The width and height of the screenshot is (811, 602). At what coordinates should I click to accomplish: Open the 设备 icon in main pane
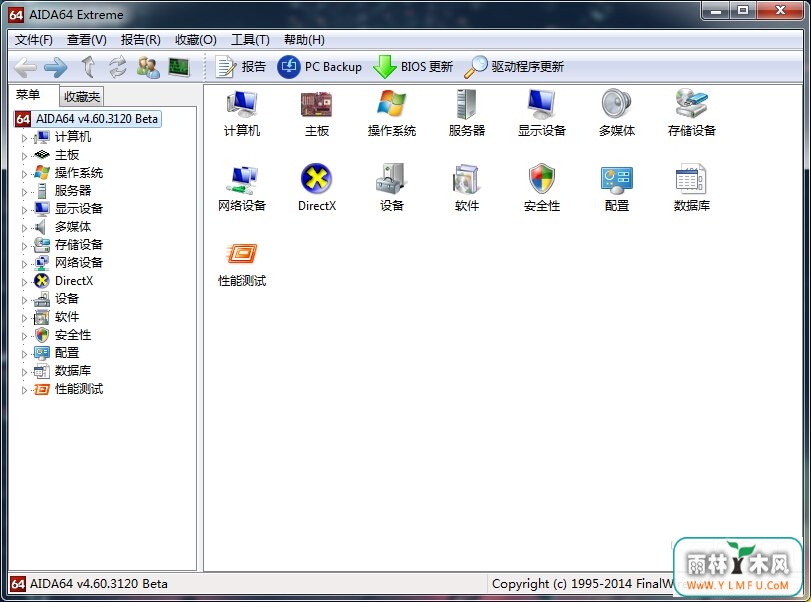click(x=392, y=188)
